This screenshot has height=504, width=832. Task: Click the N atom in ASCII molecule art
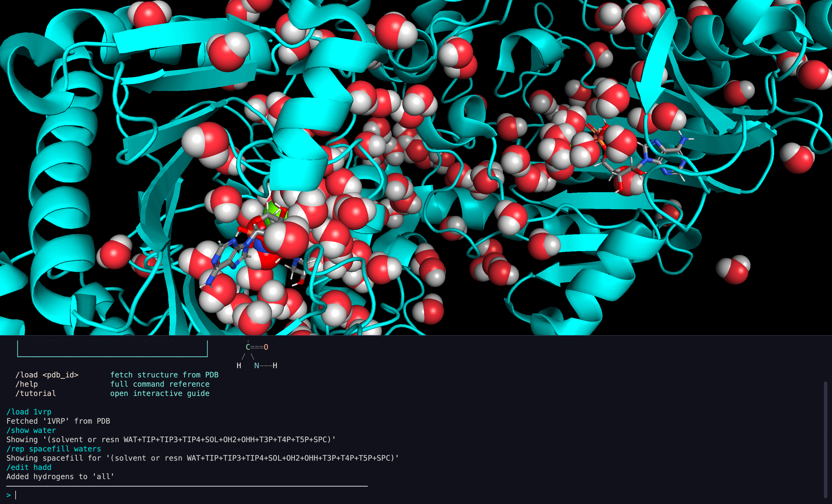[x=257, y=366]
